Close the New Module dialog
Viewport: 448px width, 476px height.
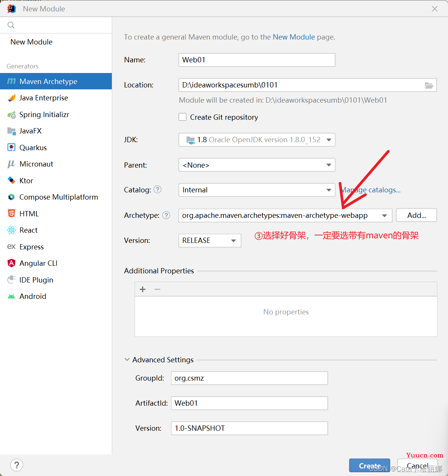coord(435,9)
